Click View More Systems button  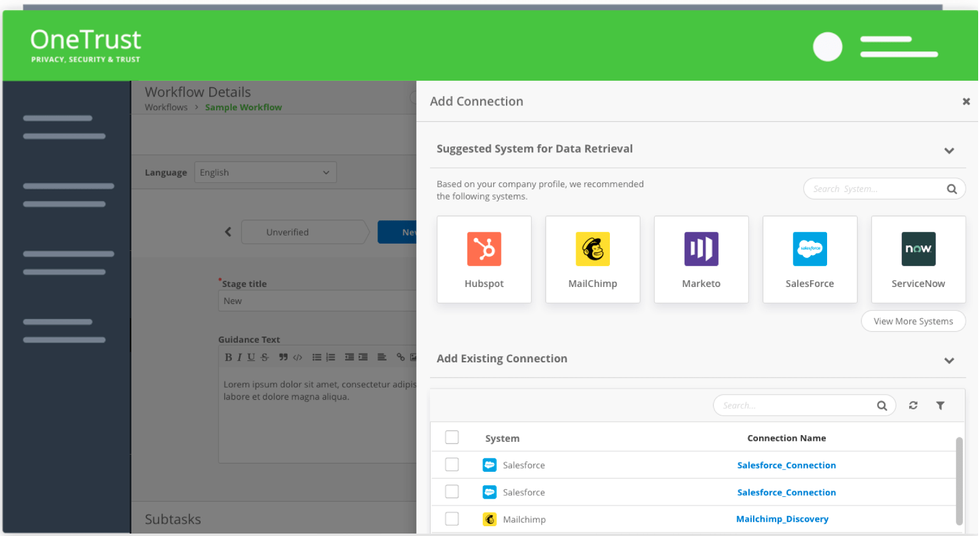click(913, 321)
